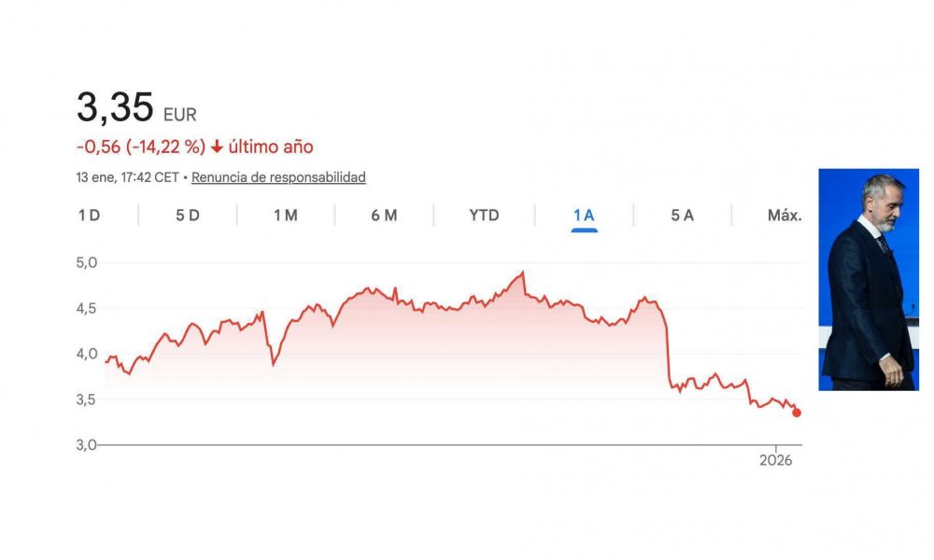The image size is (934, 560).
Task: Show the Máx. full history tab
Action: tap(785, 216)
